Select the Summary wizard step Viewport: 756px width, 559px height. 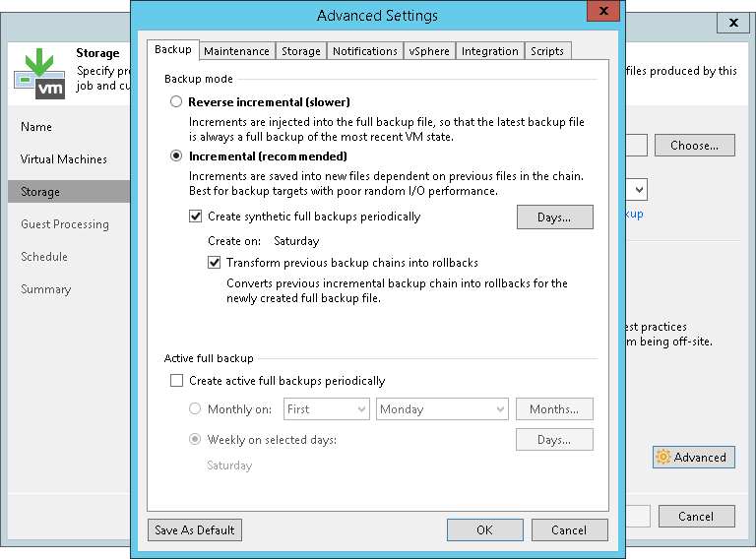click(46, 289)
